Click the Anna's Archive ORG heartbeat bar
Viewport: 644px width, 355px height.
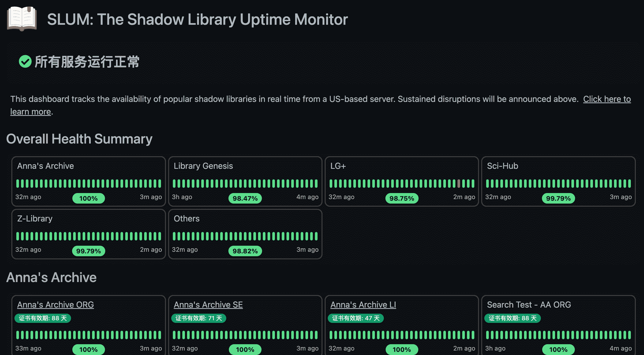tap(88, 335)
